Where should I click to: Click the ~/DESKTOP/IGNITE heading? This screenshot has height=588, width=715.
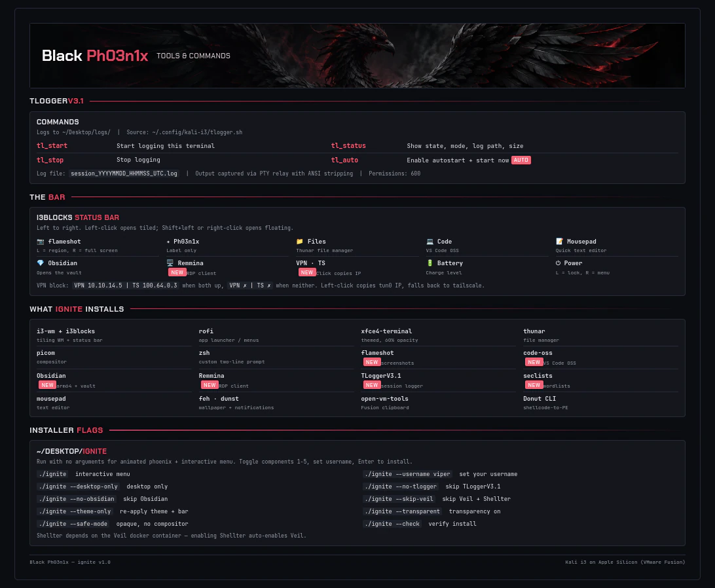click(71, 451)
